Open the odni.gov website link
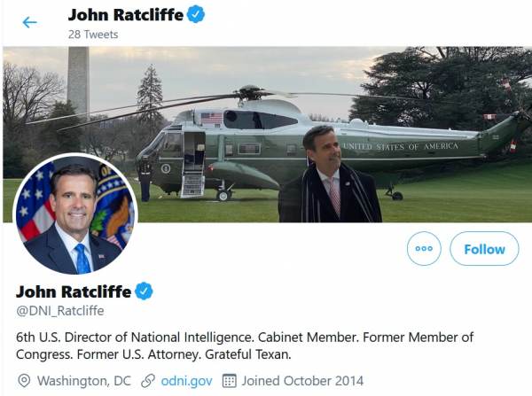 click(x=187, y=381)
